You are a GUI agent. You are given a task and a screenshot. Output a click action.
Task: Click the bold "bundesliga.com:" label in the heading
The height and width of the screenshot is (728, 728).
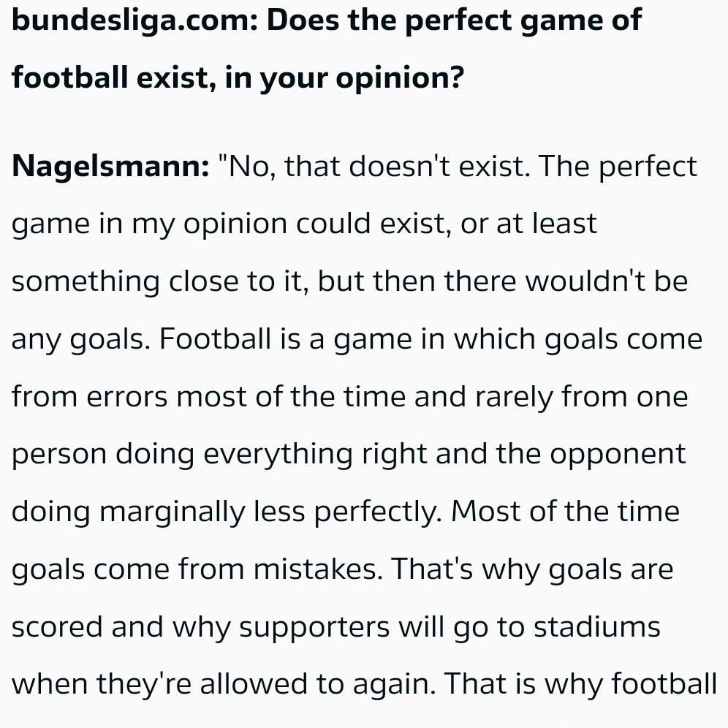coord(133,20)
